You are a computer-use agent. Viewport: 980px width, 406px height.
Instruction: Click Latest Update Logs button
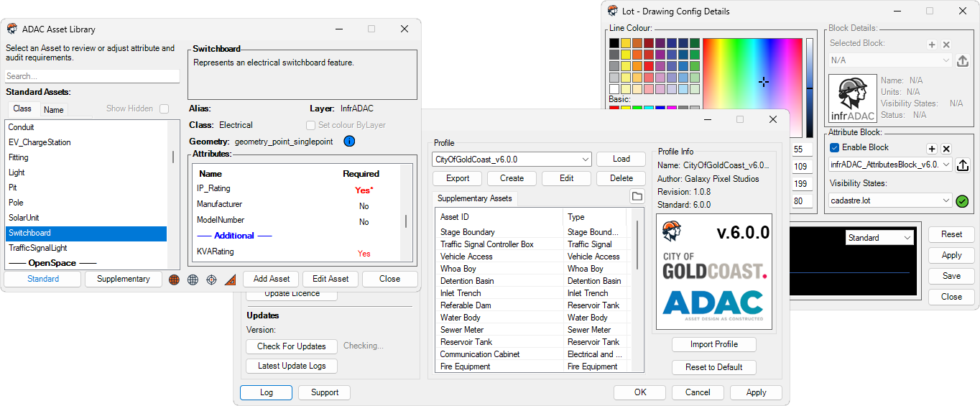coord(292,366)
